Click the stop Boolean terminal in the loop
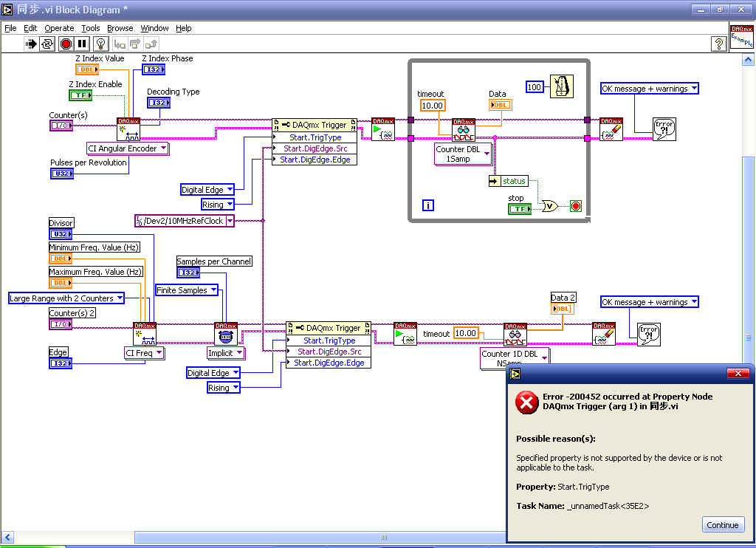756x548 pixels. pos(520,209)
